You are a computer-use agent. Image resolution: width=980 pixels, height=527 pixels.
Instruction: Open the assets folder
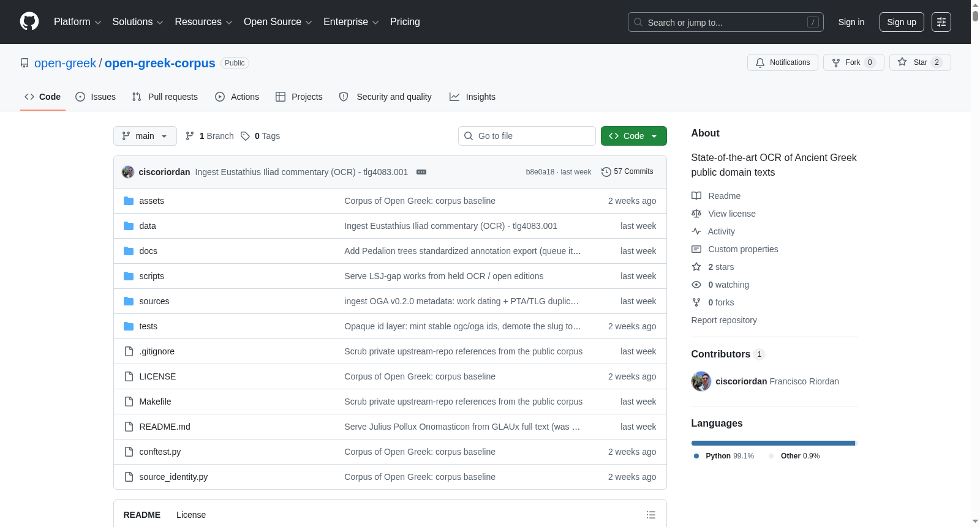(x=151, y=201)
